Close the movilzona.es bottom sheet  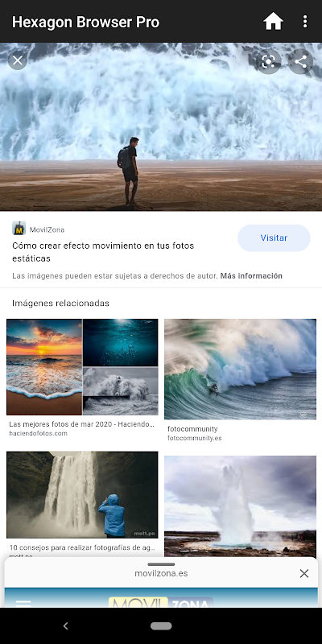pos(304,573)
